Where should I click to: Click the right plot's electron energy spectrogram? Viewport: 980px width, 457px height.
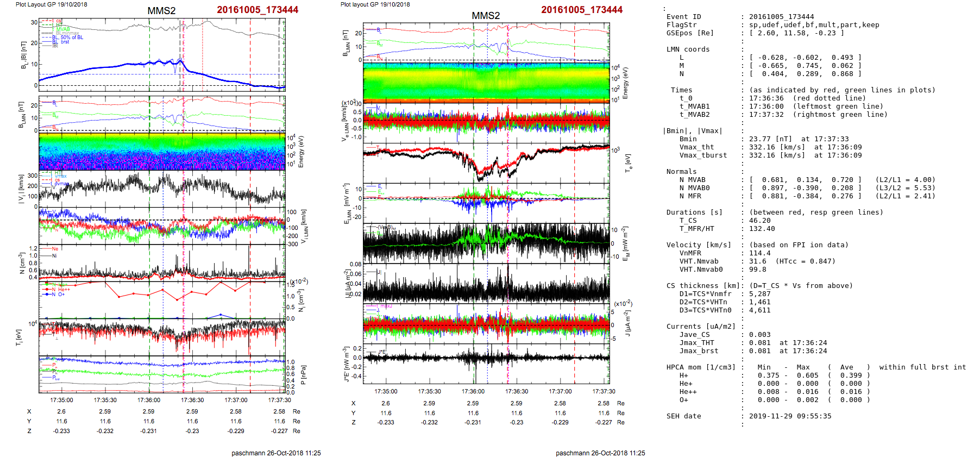(x=486, y=83)
